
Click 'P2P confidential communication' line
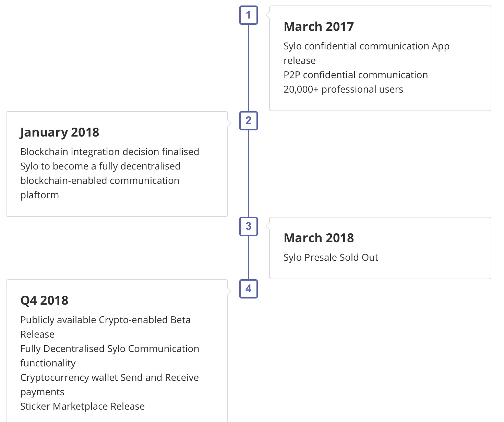click(x=356, y=75)
